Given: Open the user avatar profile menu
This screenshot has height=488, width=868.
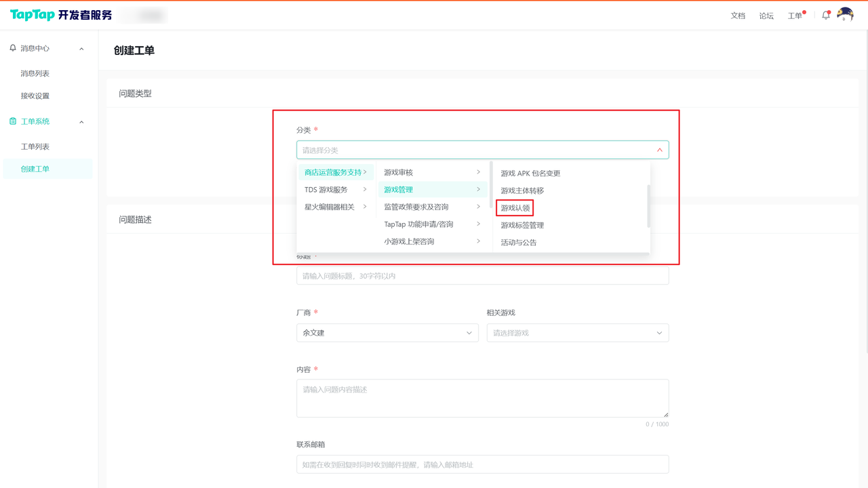Looking at the screenshot, I should click(845, 15).
